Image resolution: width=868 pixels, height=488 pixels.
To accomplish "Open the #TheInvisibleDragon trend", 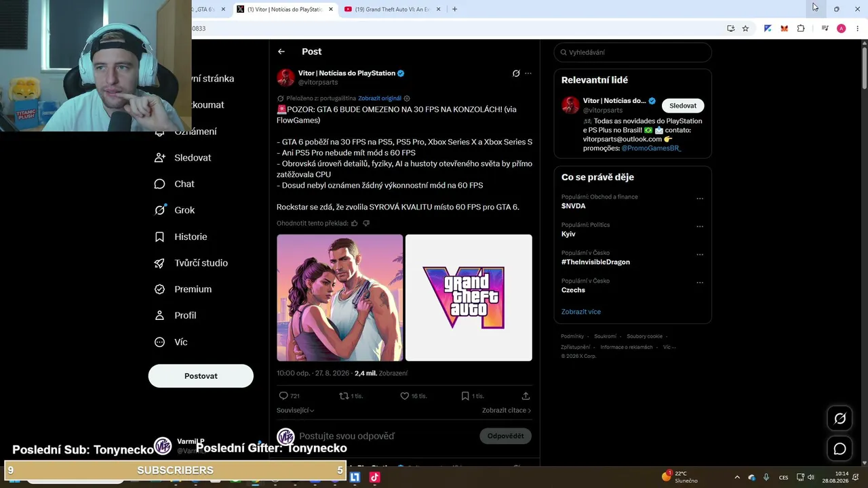I will tap(595, 262).
